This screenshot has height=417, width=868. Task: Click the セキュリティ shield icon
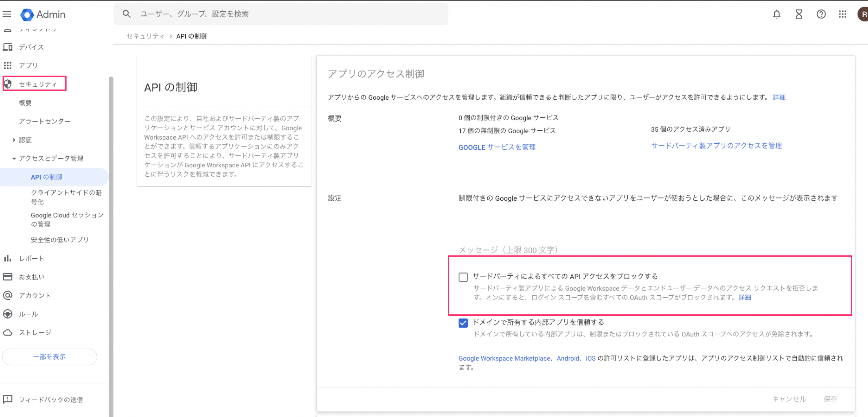(8, 84)
